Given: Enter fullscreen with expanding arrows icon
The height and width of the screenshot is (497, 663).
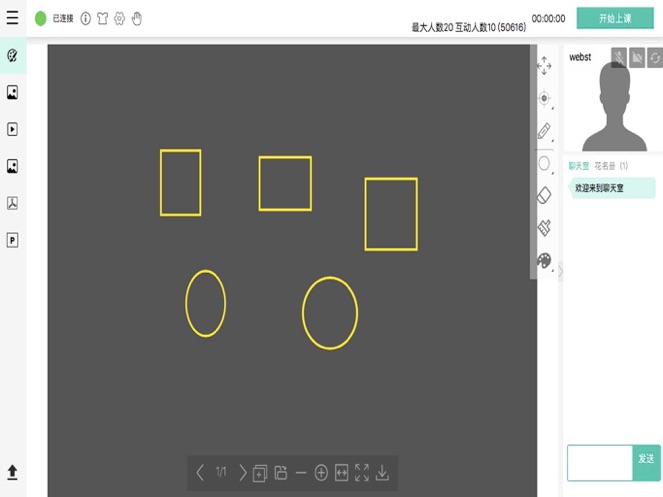Looking at the screenshot, I should coord(362,472).
